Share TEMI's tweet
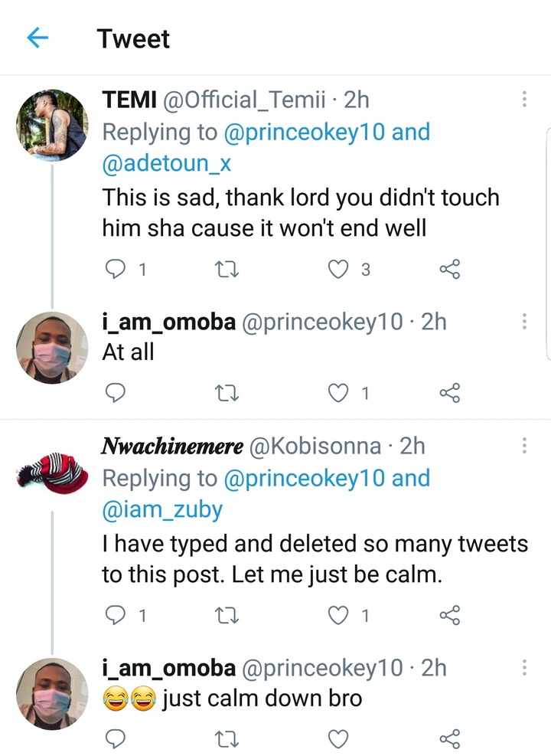The width and height of the screenshot is (551, 756). coord(449,269)
